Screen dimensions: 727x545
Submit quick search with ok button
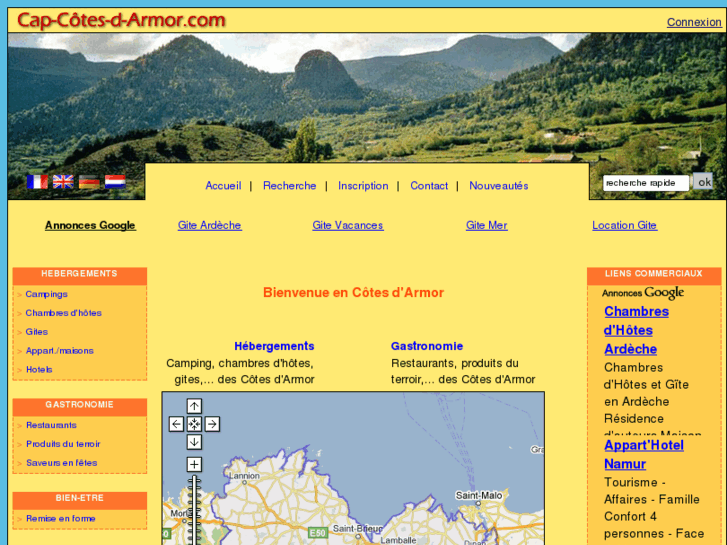coord(703,182)
